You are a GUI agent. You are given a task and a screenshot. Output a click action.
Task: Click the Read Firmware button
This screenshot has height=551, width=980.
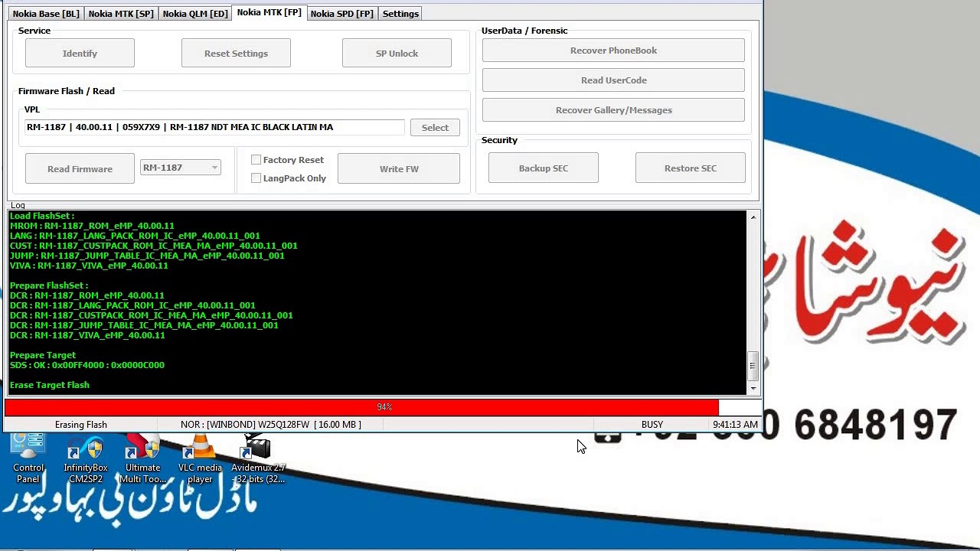80,169
